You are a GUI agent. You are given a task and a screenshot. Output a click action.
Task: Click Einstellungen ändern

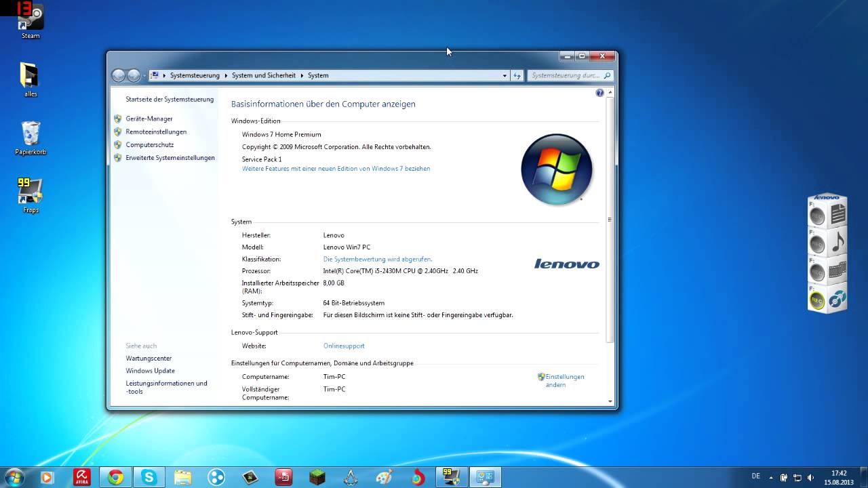(565, 380)
